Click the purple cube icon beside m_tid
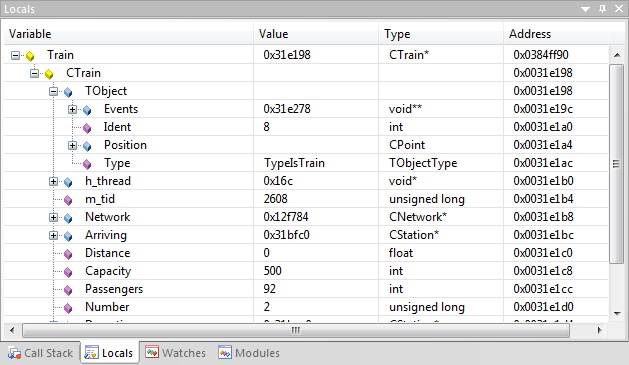Image resolution: width=629 pixels, height=365 pixels. tap(68, 200)
